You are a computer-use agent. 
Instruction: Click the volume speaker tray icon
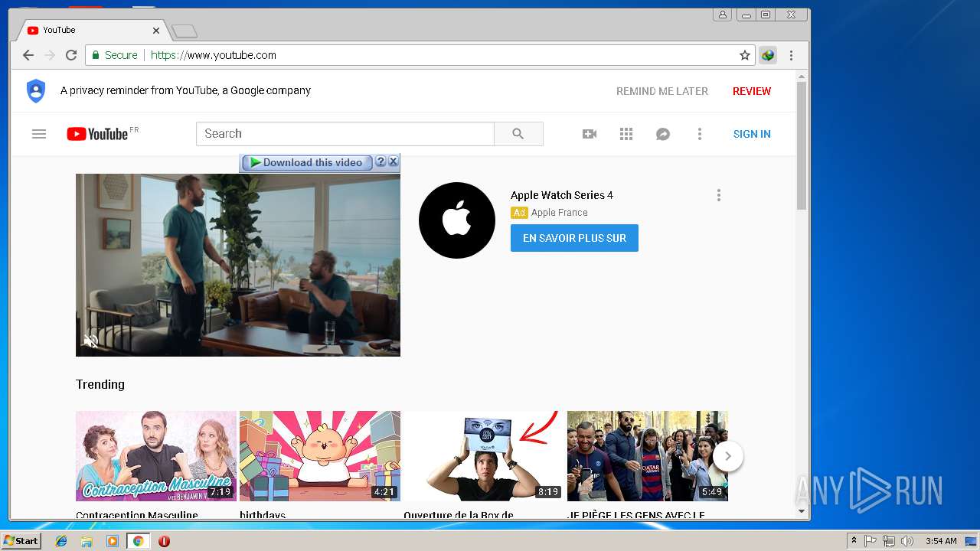pyautogui.click(x=907, y=541)
